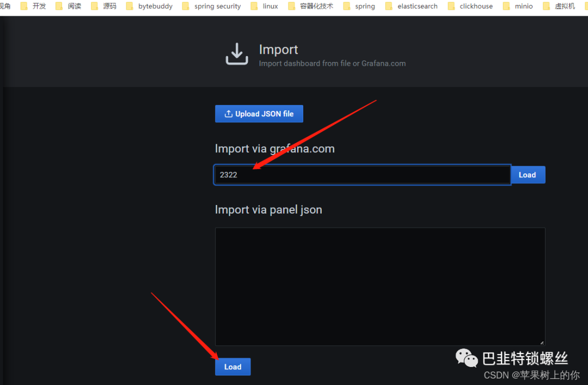Open the bytebuddy bookmark folder
The image size is (588, 385).
pos(149,7)
